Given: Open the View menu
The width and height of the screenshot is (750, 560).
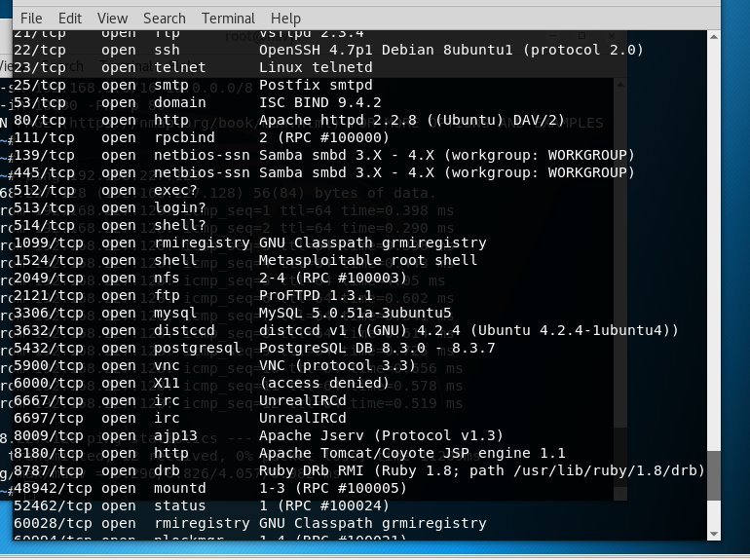Looking at the screenshot, I should [112, 19].
